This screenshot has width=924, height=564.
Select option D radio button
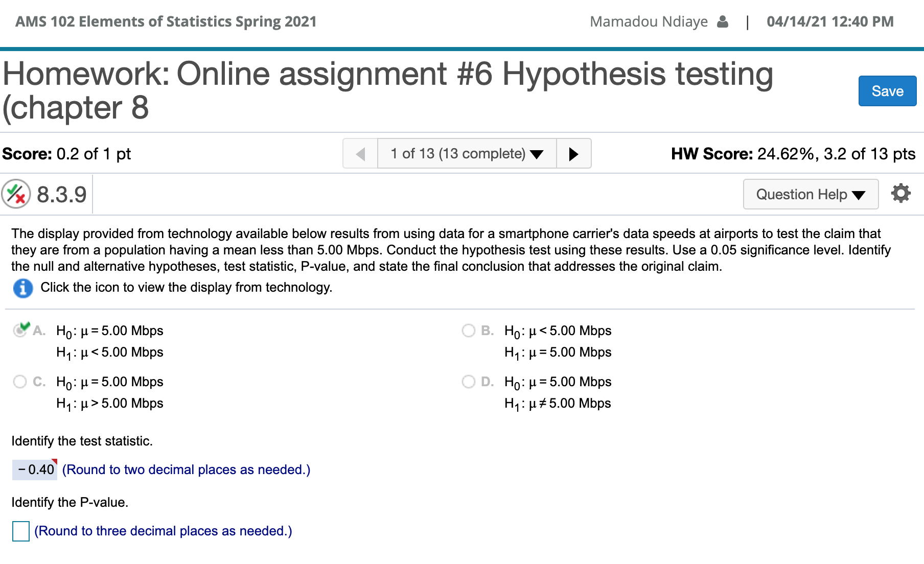point(469,382)
